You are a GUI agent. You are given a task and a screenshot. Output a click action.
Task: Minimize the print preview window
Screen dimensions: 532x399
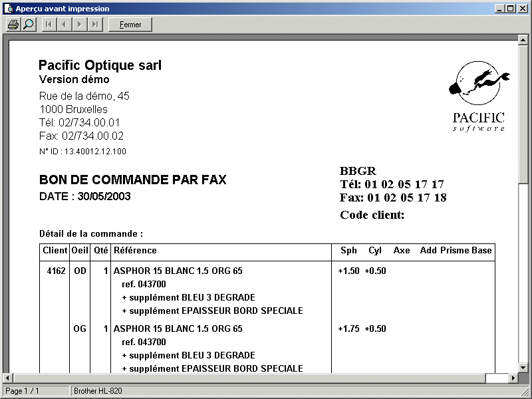[x=499, y=9]
